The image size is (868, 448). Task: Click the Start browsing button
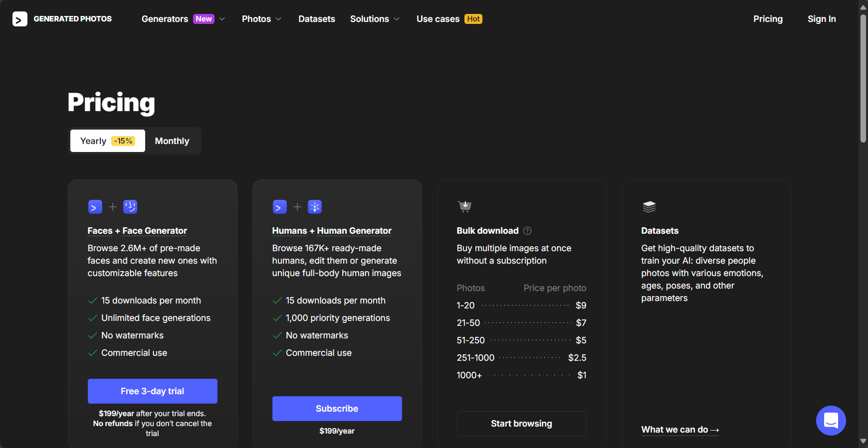pyautogui.click(x=522, y=424)
